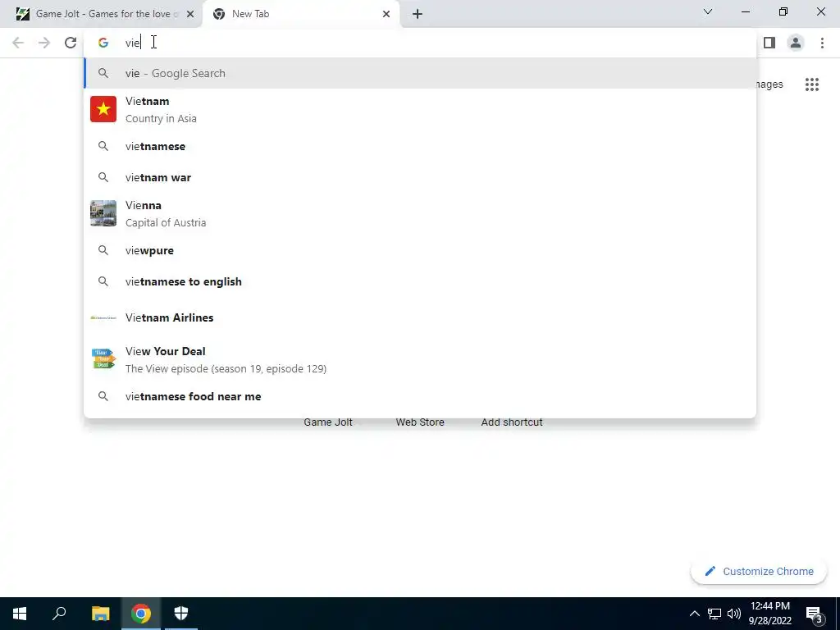Open the Web Store shortcut
This screenshot has height=630, width=840.
point(420,422)
